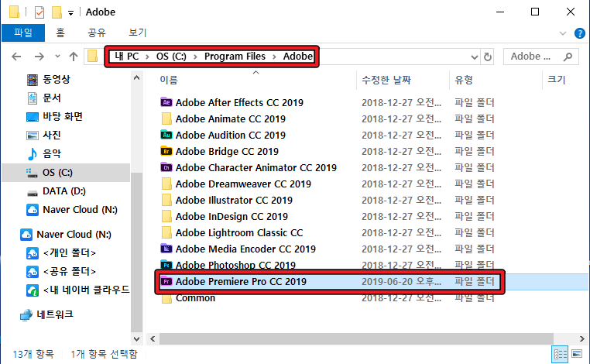Select the Adobe Audition CC 2019 folder icon

coord(166,135)
